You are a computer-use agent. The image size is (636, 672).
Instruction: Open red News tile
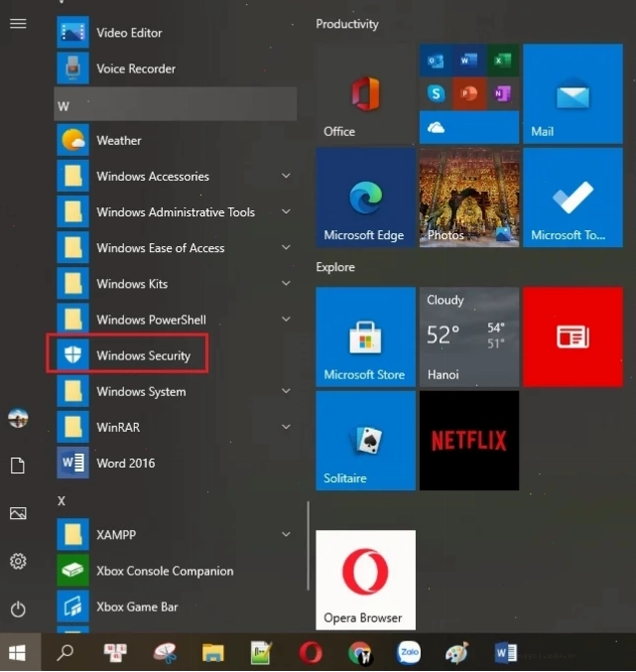[573, 336]
